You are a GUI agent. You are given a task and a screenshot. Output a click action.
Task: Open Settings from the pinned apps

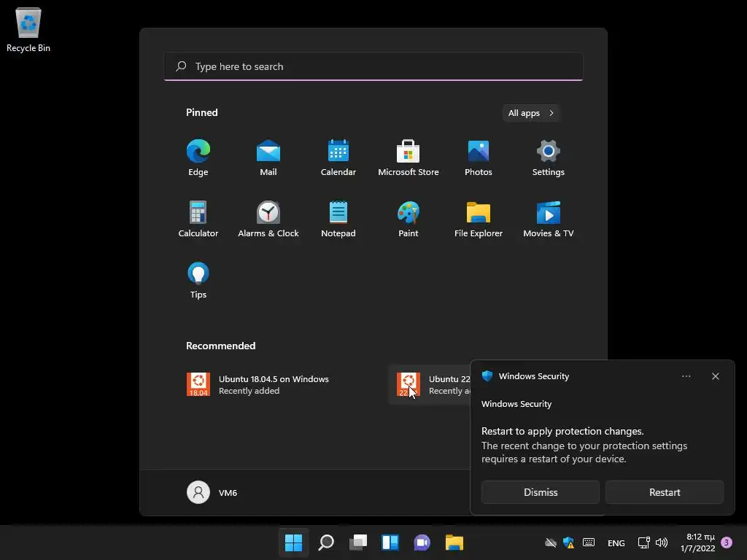tap(549, 157)
